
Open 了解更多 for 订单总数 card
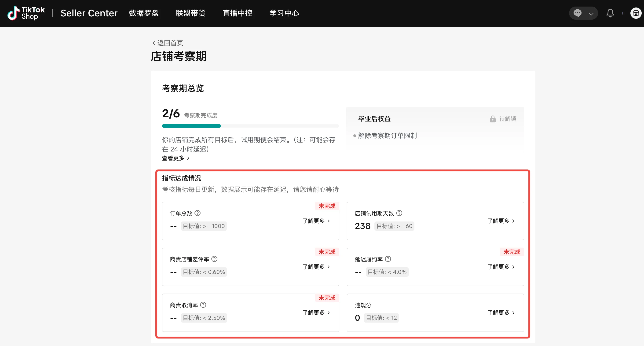[316, 221]
